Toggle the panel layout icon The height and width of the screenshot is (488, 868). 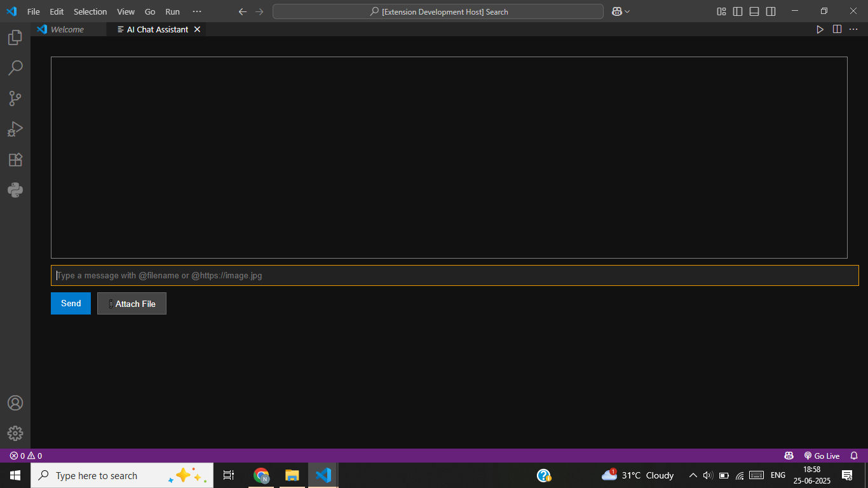pyautogui.click(x=754, y=11)
